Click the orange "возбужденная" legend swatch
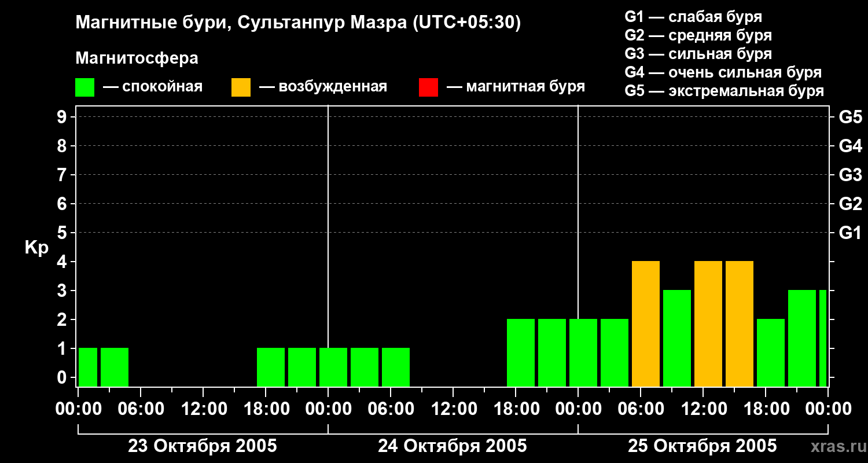Screen dimensions: 868x463 pyautogui.click(x=241, y=87)
